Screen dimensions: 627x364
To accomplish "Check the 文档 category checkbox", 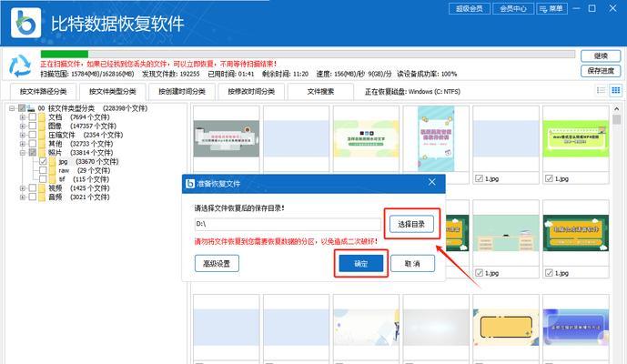I will [x=33, y=116].
